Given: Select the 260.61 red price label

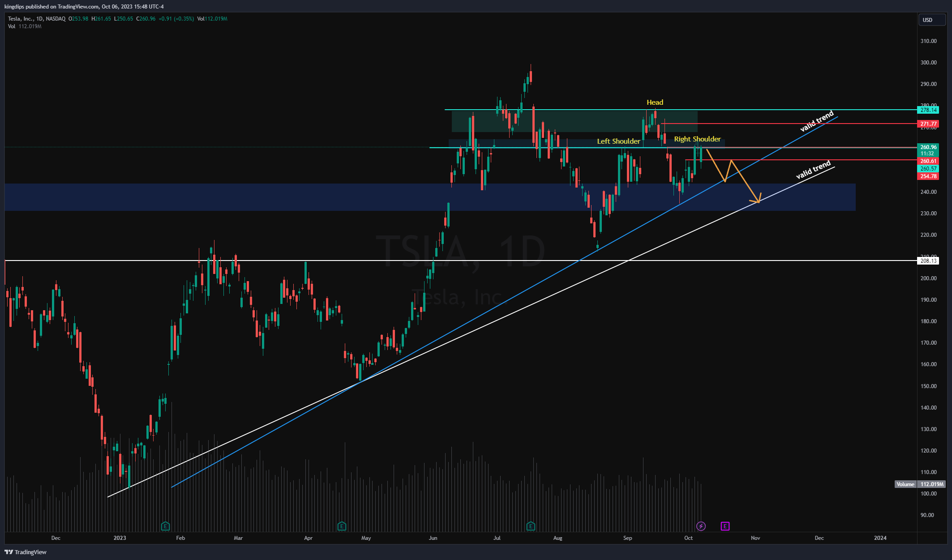Looking at the screenshot, I should coord(928,161).
